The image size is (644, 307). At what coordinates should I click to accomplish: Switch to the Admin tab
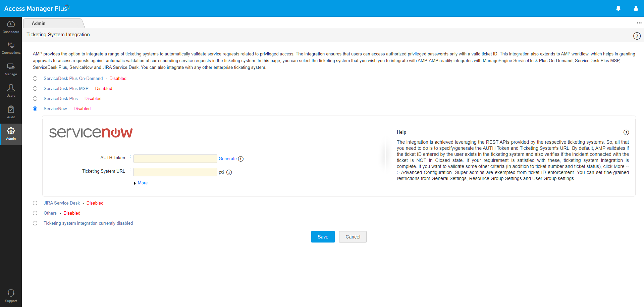tap(39, 23)
